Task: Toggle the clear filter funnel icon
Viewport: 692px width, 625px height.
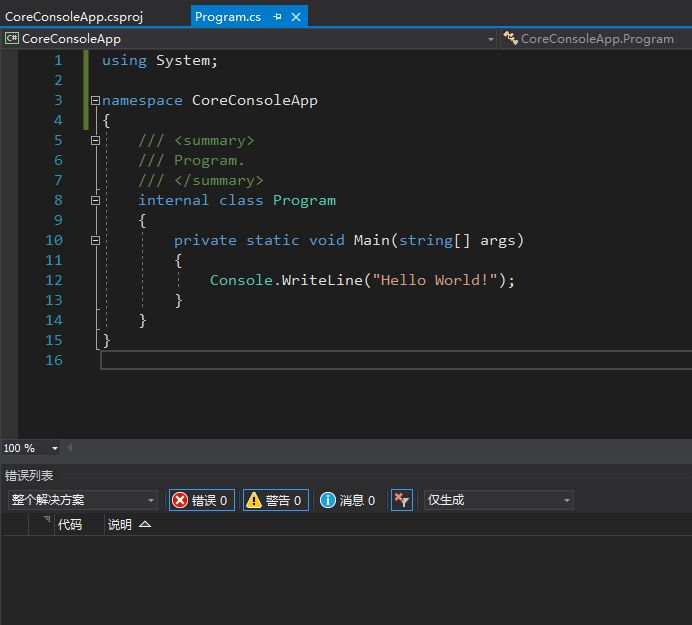Action: click(402, 500)
